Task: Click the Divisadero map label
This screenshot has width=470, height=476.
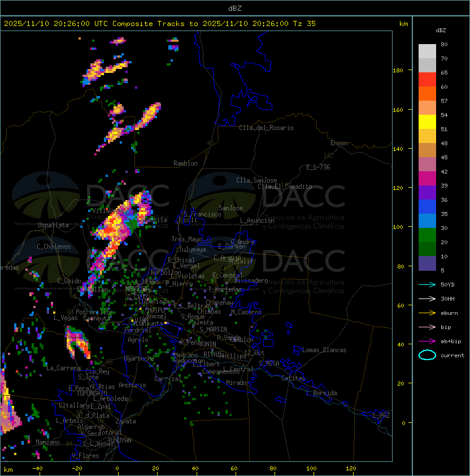Action: pos(251,280)
